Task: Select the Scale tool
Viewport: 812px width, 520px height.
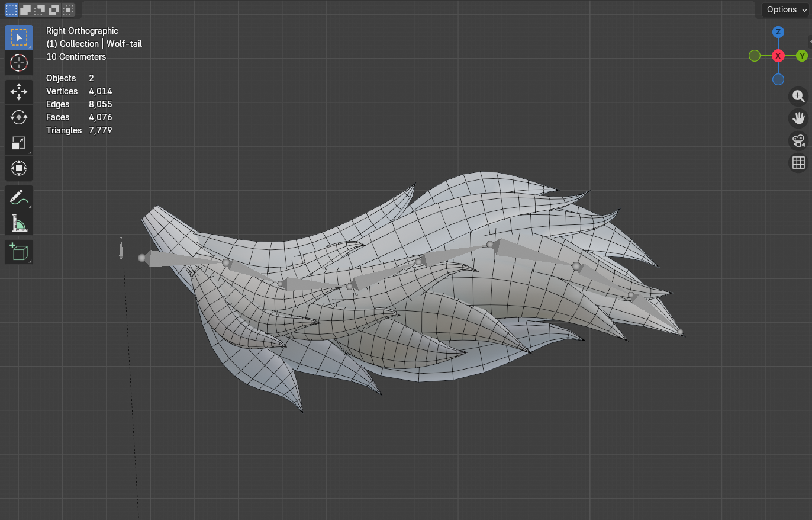Action: (x=19, y=143)
